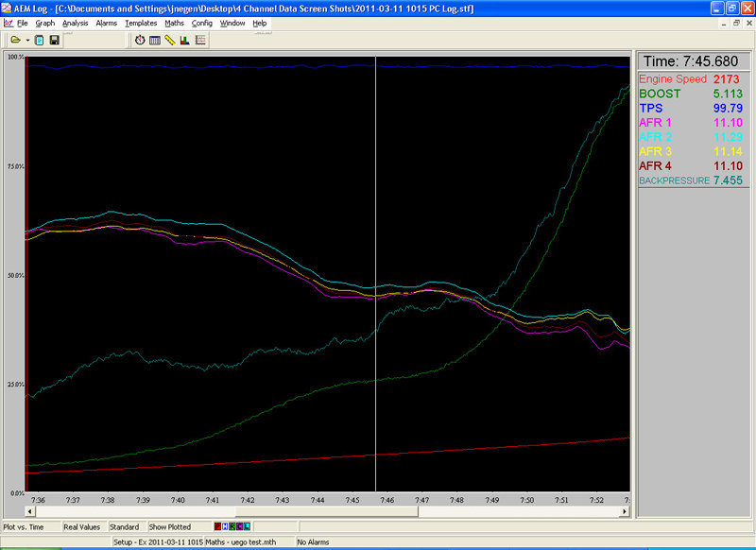Viewport: 756px width, 550px height.
Task: Click the Show Plotted status field
Action: pos(170,527)
